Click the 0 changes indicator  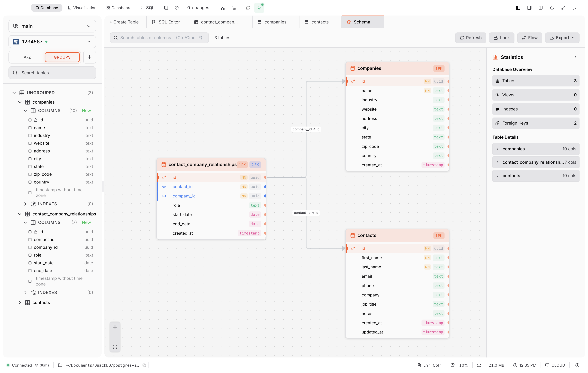click(198, 8)
